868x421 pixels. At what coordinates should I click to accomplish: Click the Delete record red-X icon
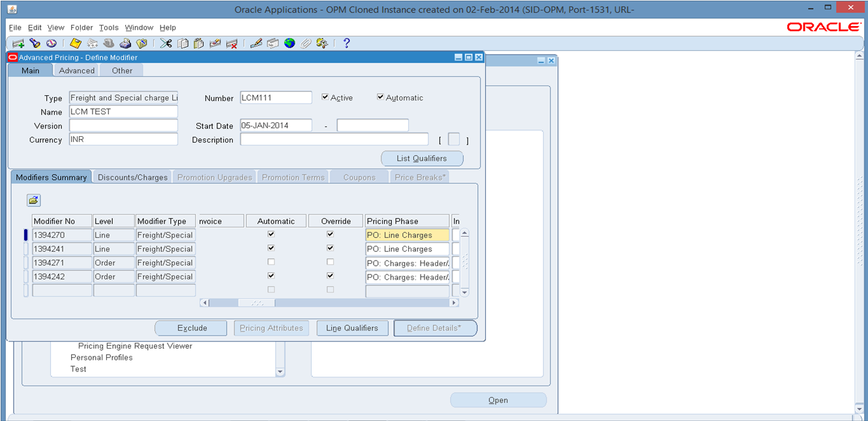coord(232,44)
